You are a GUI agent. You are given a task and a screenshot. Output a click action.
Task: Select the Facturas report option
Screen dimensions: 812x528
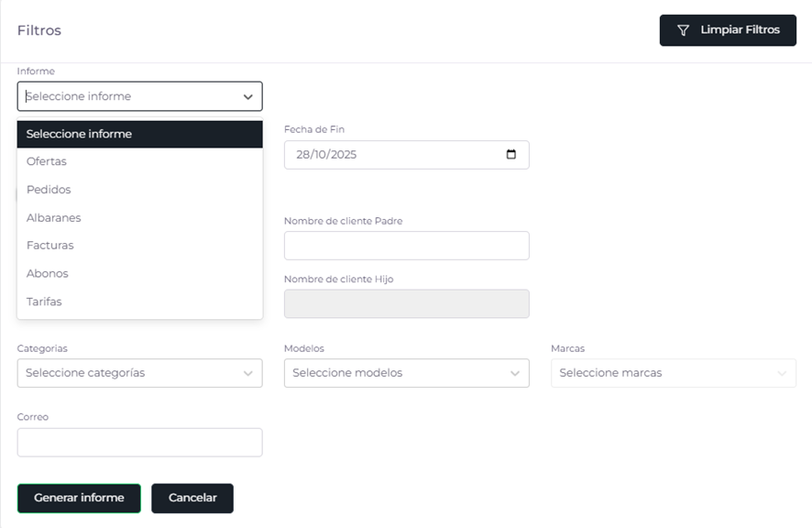(50, 246)
